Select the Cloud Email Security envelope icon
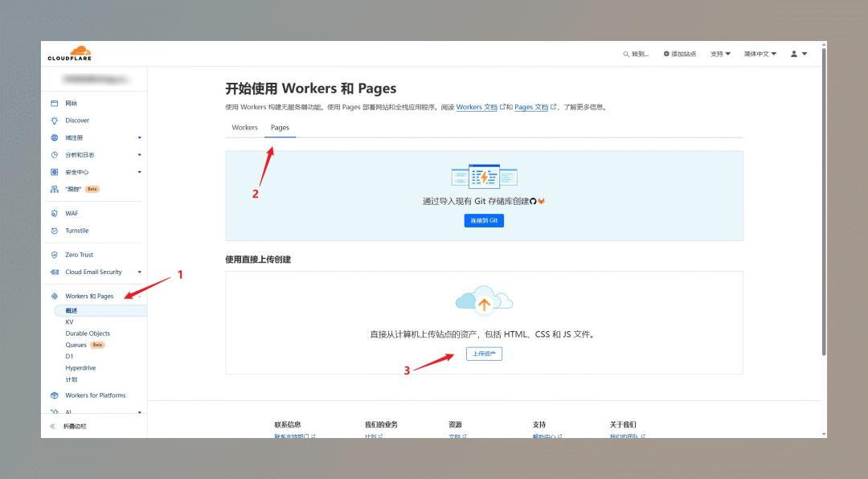Viewport: 868px width, 479px height. pos(55,272)
